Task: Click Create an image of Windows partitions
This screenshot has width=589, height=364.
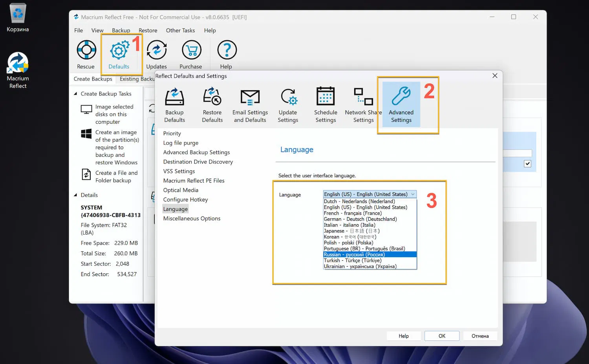Action: (117, 147)
